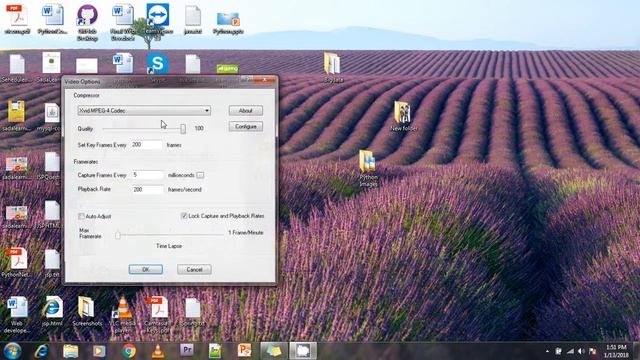
Task: Open Windows Media Player from taskbar
Action: (99, 351)
